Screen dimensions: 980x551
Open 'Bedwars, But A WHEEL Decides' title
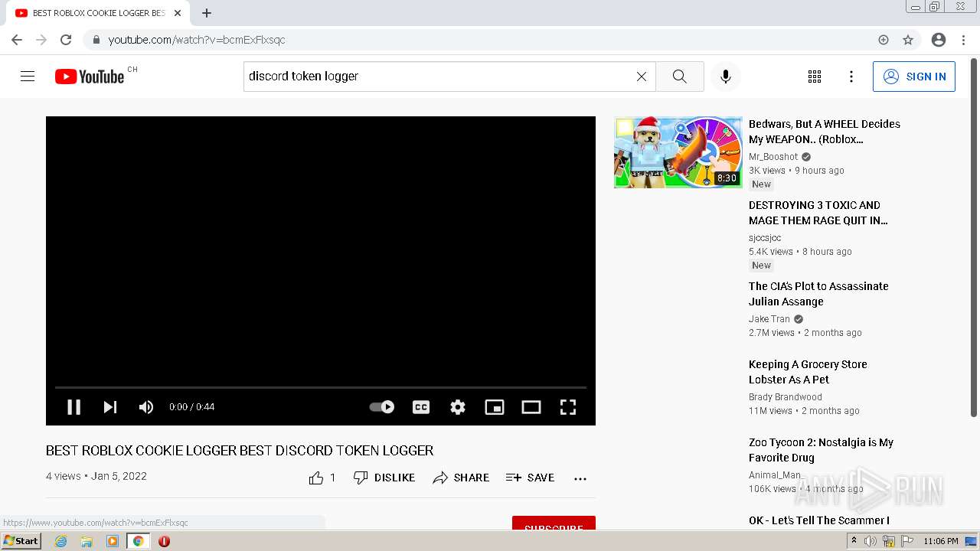(825, 132)
